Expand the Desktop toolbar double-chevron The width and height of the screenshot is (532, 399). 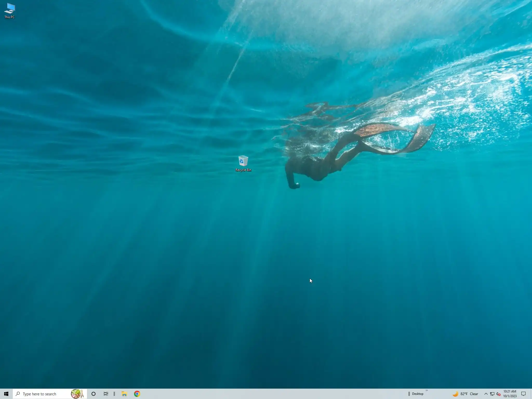pyautogui.click(x=427, y=390)
